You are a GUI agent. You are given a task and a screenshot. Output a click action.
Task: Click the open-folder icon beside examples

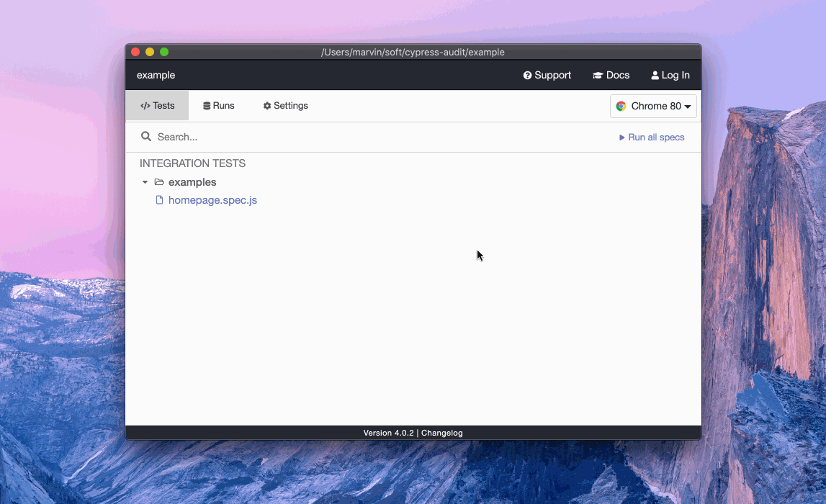point(159,182)
